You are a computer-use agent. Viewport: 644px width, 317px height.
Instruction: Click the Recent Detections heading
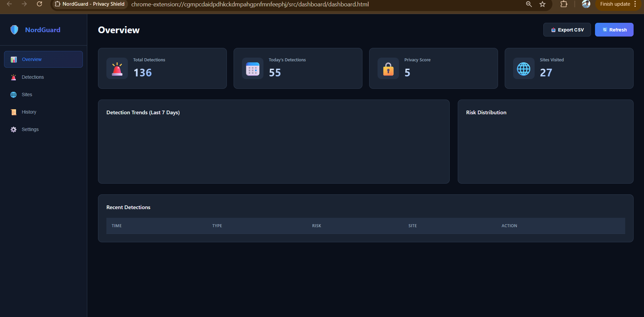point(128,207)
